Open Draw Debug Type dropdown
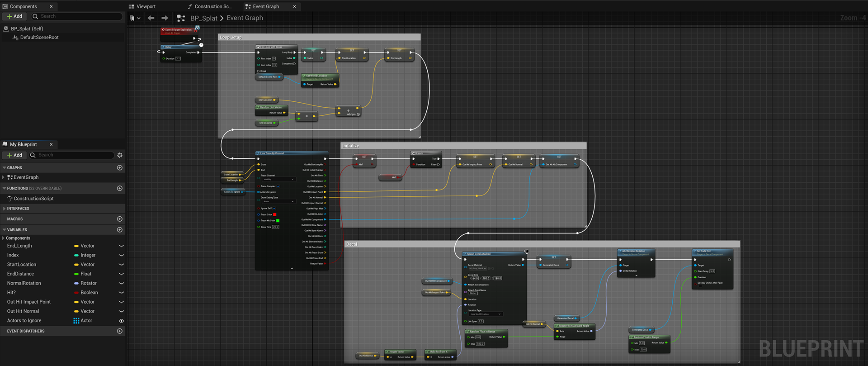The image size is (868, 366). 278,201
